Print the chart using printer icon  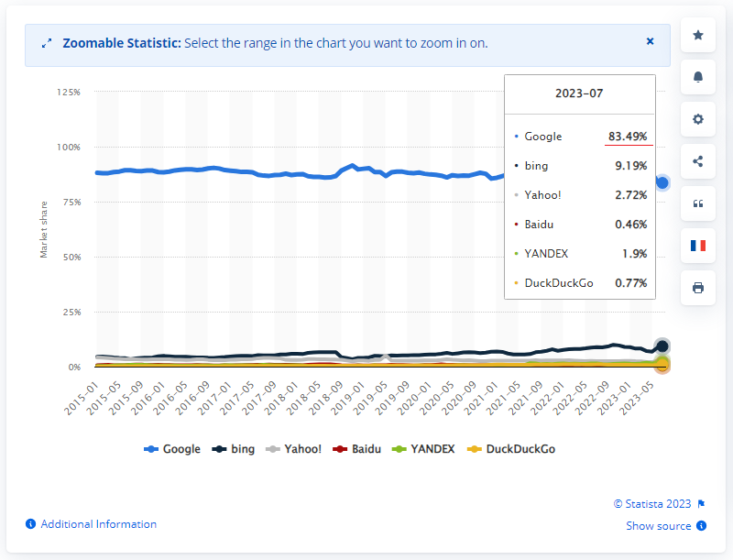[x=698, y=288]
